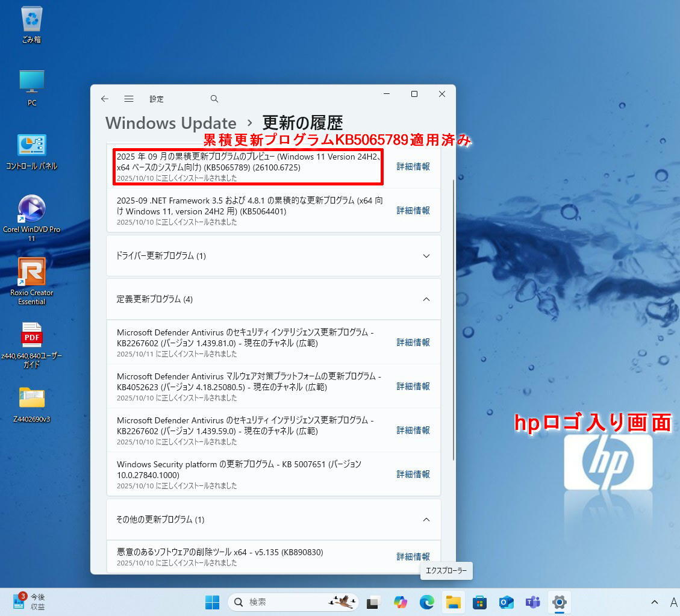Collapse the other updates section
The width and height of the screenshot is (680, 616).
[x=426, y=520]
